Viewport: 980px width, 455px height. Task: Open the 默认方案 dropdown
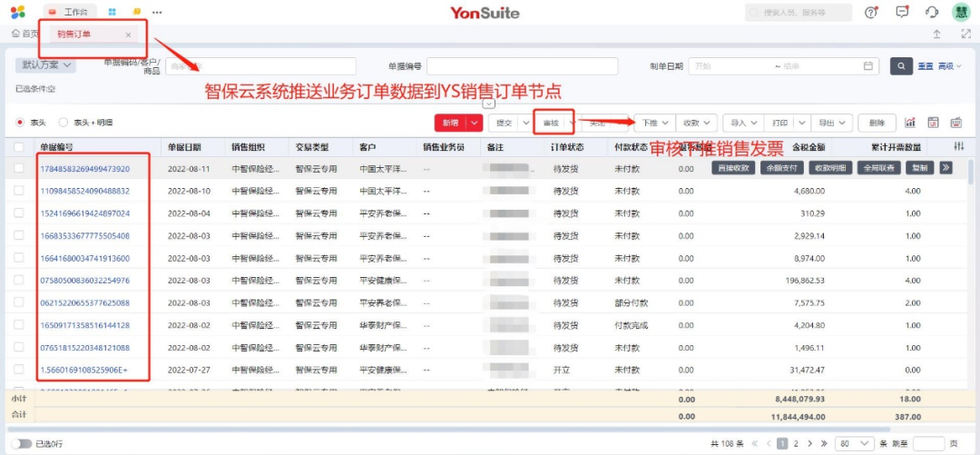[x=45, y=64]
